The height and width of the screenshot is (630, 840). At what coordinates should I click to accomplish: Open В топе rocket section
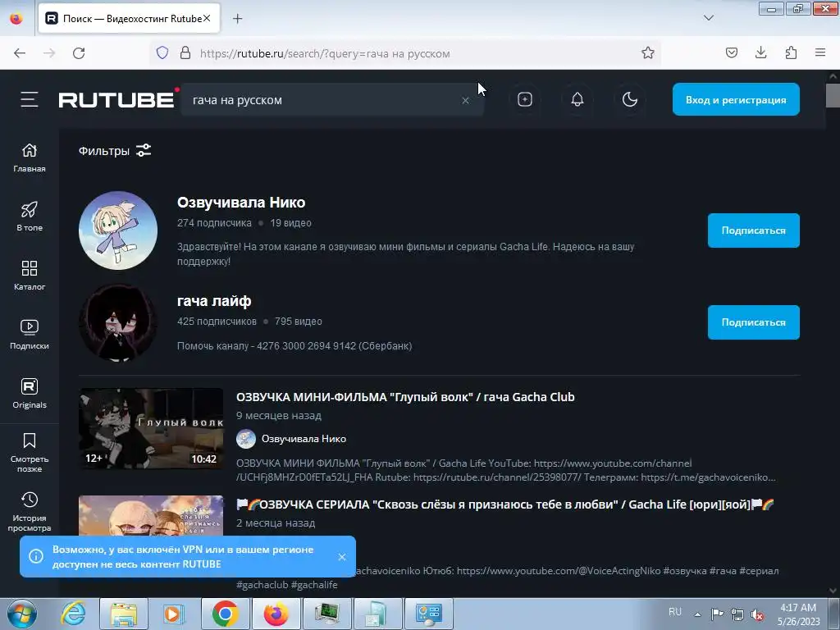[x=30, y=217]
